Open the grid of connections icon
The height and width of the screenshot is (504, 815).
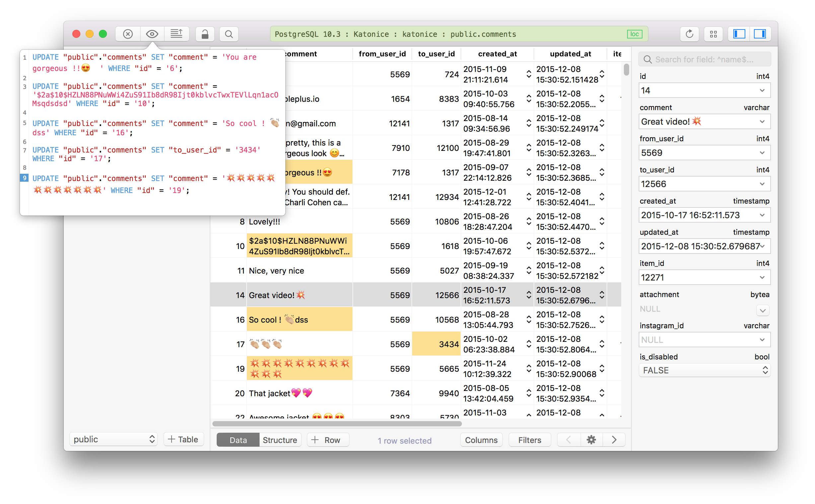[713, 34]
